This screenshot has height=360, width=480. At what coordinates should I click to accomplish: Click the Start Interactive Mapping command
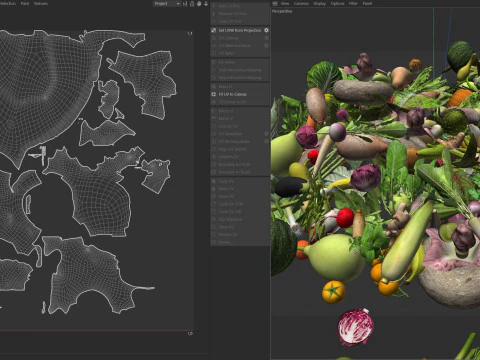coord(240,70)
